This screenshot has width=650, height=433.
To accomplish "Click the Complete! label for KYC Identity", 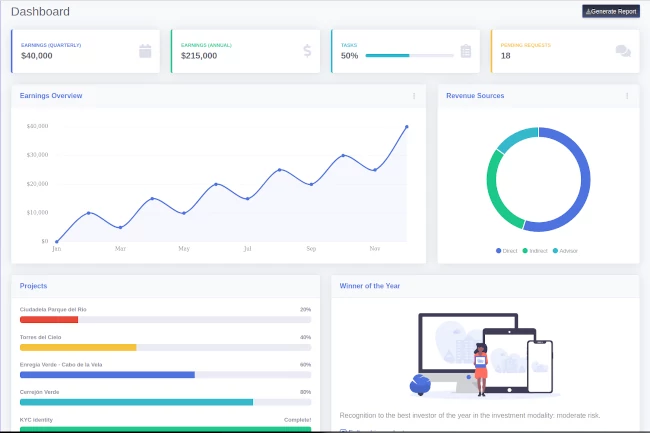I will [x=298, y=420].
